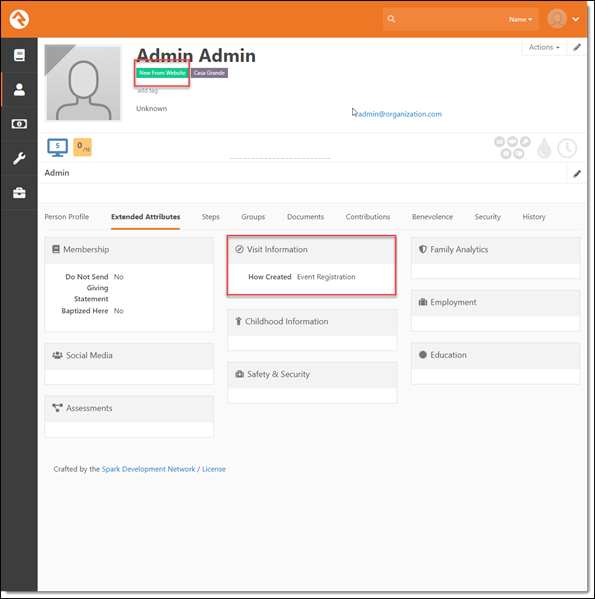The height and width of the screenshot is (599, 595).
Task: Open the admin@organization.com email link
Action: pyautogui.click(x=400, y=114)
